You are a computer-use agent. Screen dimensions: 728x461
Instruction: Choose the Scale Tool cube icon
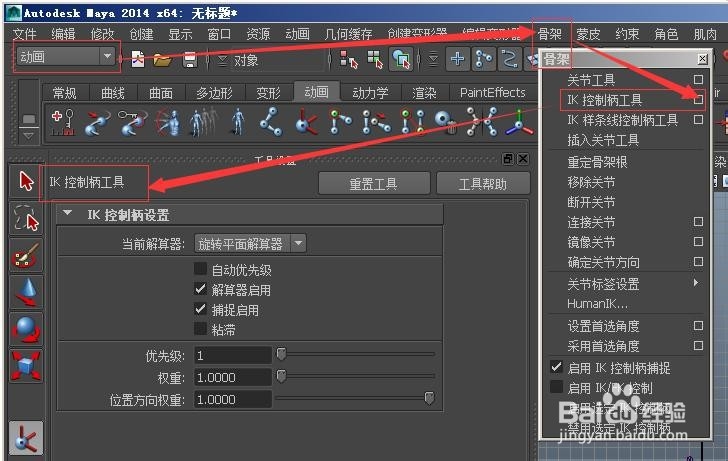coord(26,365)
